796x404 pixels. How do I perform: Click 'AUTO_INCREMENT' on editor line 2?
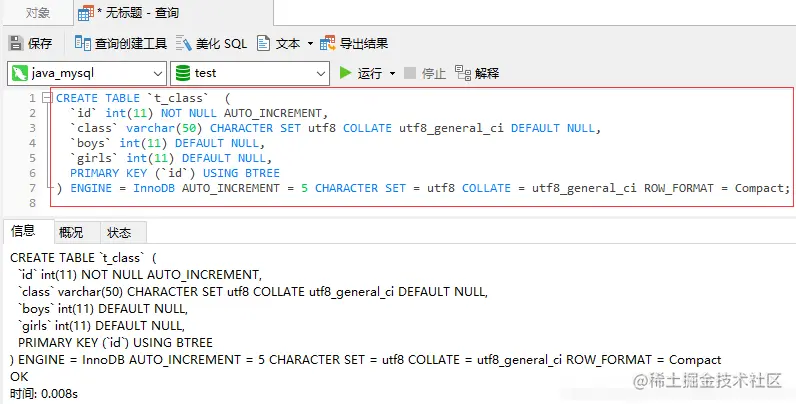[273, 113]
